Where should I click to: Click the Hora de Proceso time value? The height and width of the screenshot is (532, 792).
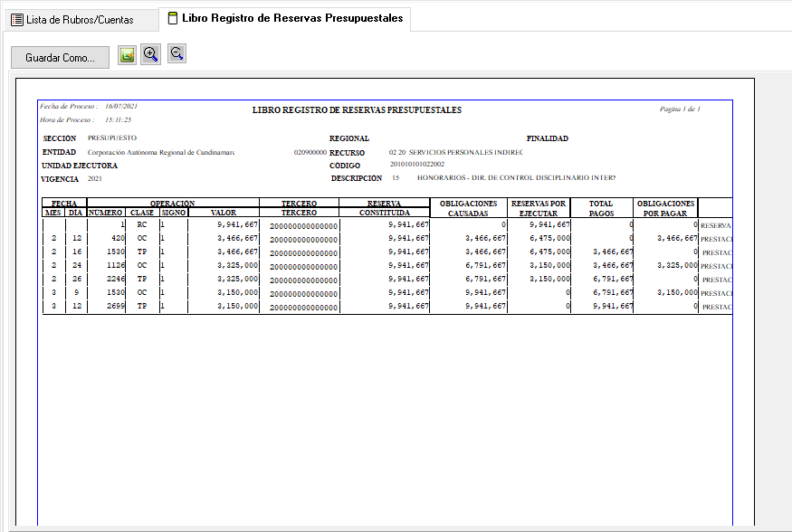pyautogui.click(x=118, y=119)
